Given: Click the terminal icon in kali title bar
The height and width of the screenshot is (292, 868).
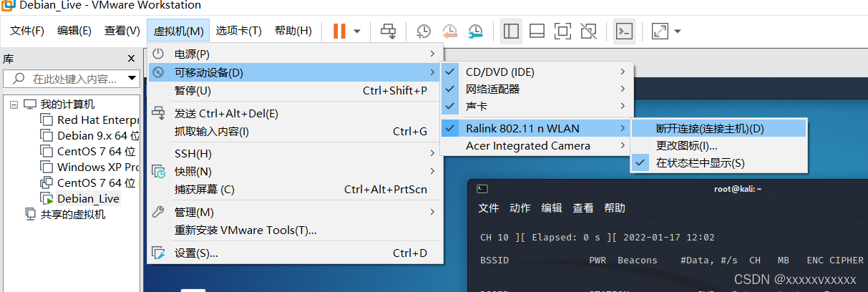Looking at the screenshot, I should (x=482, y=189).
